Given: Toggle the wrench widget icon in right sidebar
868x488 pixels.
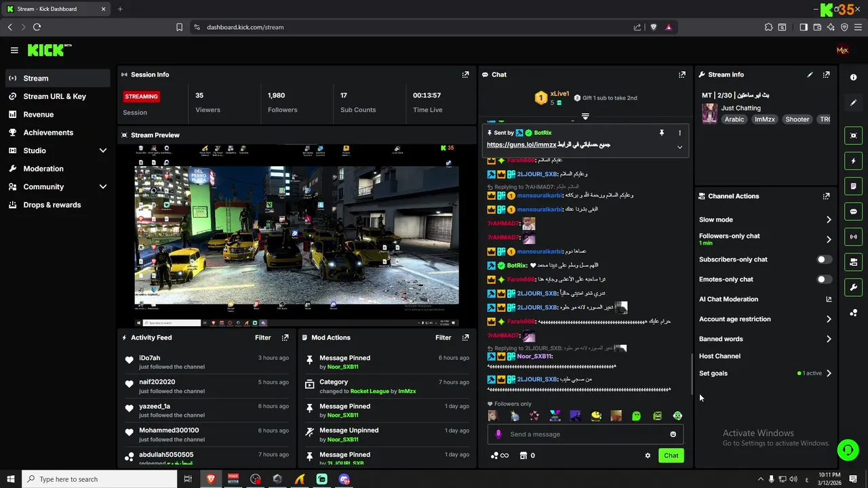Looking at the screenshot, I should coord(854,287).
